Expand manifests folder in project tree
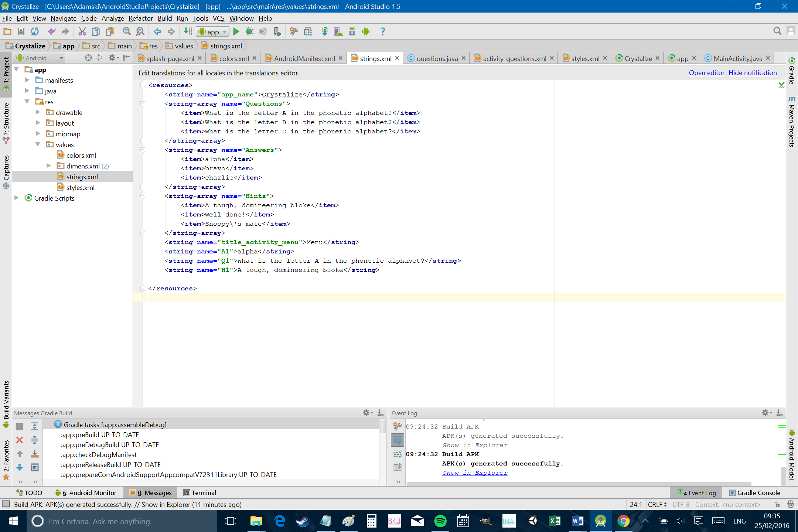The width and height of the screenshot is (798, 532). (27, 80)
